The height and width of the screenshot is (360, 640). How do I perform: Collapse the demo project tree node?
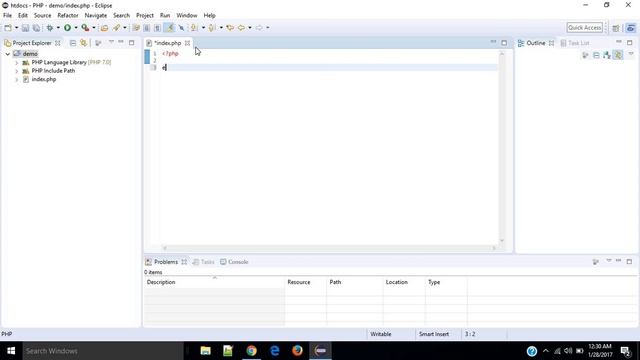(8, 54)
